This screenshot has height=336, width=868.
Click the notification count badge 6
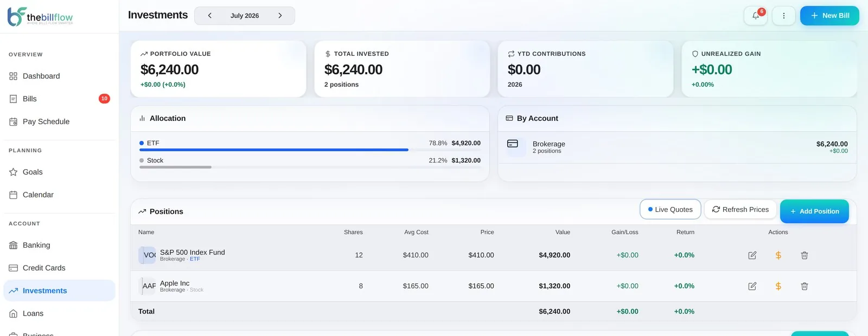coord(762,11)
